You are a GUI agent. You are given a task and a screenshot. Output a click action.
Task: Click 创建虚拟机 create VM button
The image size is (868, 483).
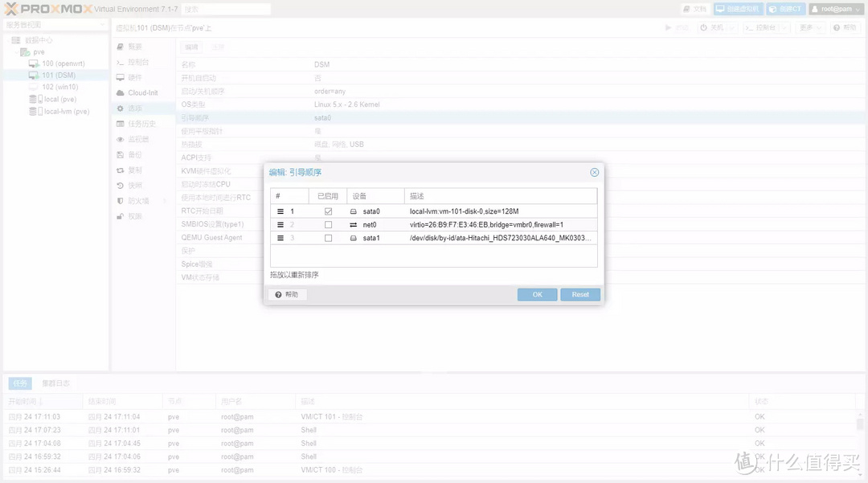coord(738,9)
